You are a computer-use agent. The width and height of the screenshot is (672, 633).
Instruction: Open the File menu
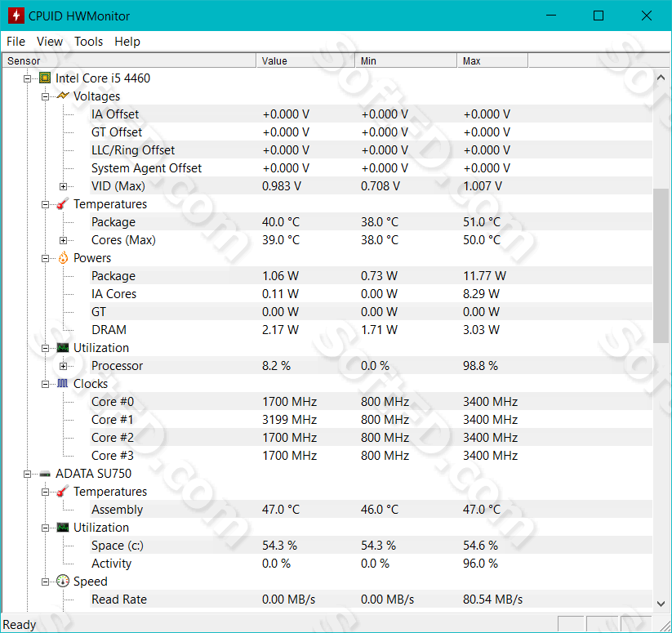tap(16, 42)
